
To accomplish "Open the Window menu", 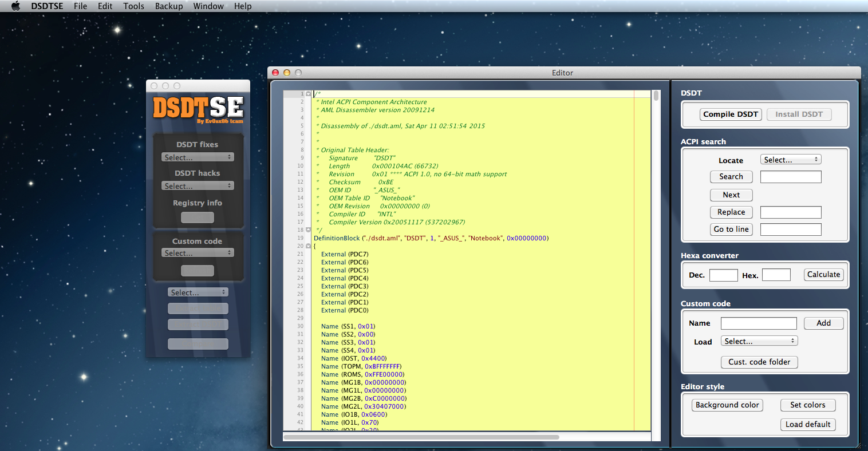I will [x=208, y=6].
